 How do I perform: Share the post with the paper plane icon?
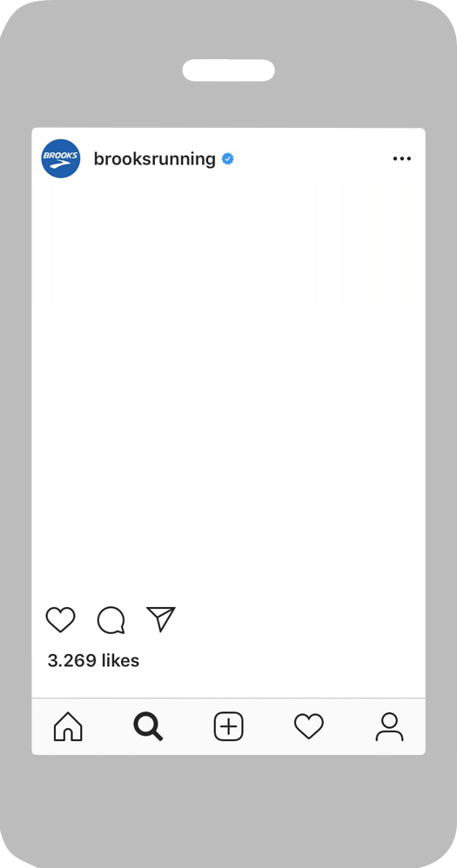pos(161,619)
